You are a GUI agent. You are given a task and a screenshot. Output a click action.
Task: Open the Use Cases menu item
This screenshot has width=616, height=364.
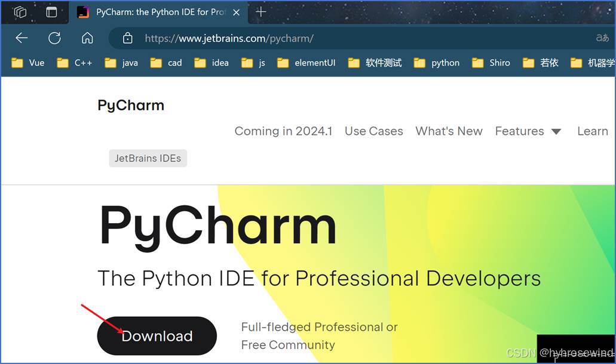[373, 131]
